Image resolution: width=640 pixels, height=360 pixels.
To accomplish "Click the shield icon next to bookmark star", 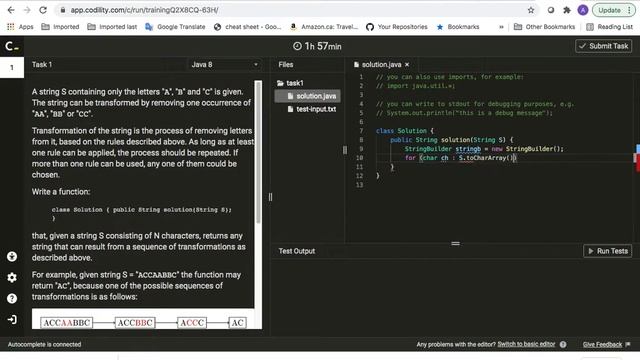I will 551,10.
